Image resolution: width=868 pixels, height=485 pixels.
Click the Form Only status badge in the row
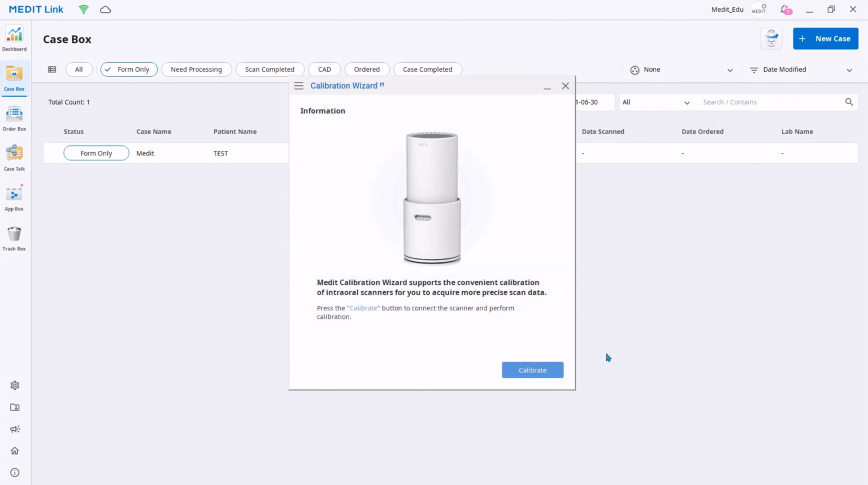point(96,153)
